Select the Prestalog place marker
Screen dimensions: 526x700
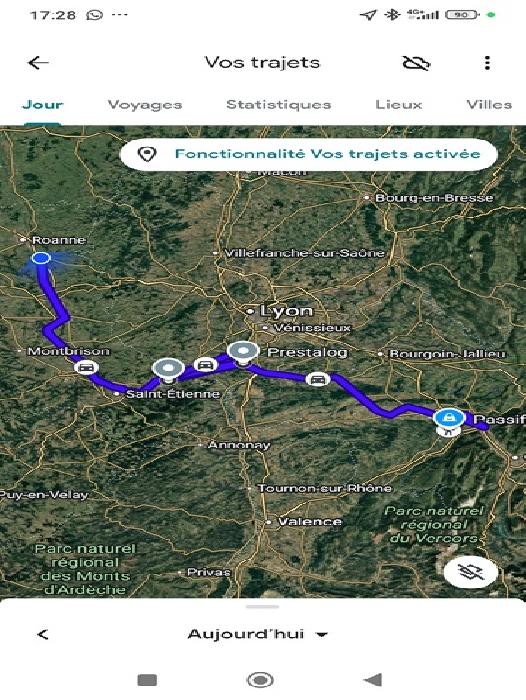242,354
